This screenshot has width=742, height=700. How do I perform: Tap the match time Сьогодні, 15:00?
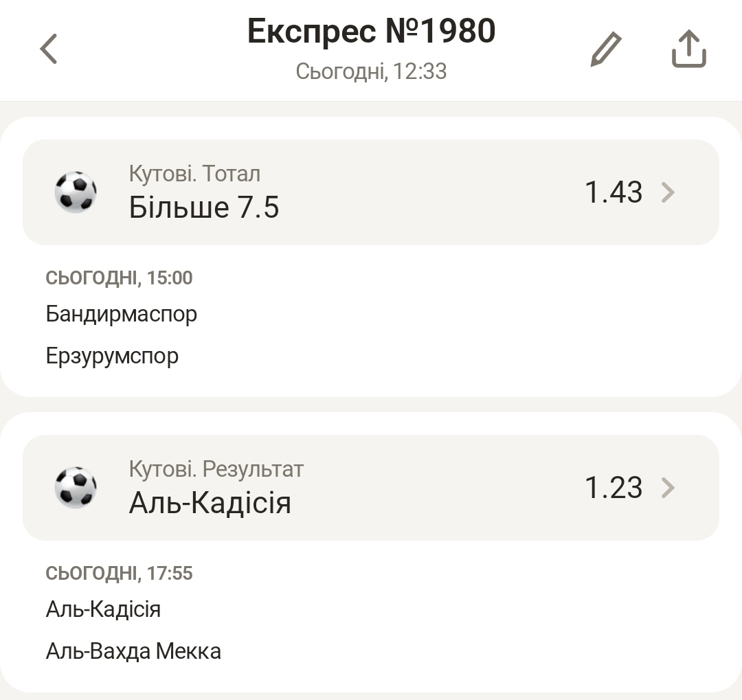pos(119,278)
